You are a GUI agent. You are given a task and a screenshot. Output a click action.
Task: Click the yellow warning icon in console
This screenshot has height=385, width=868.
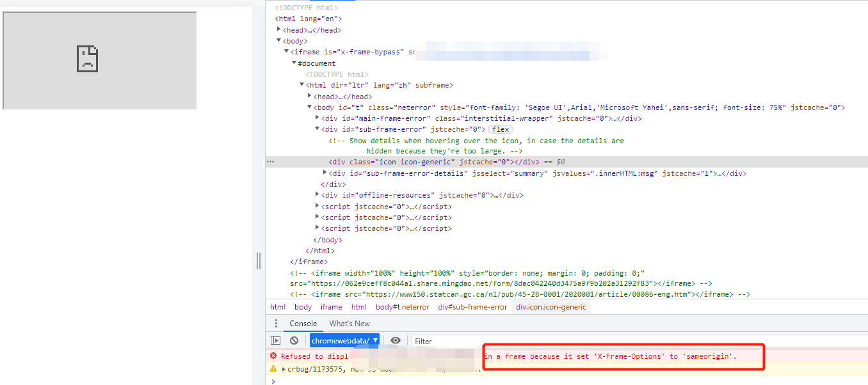click(x=273, y=369)
